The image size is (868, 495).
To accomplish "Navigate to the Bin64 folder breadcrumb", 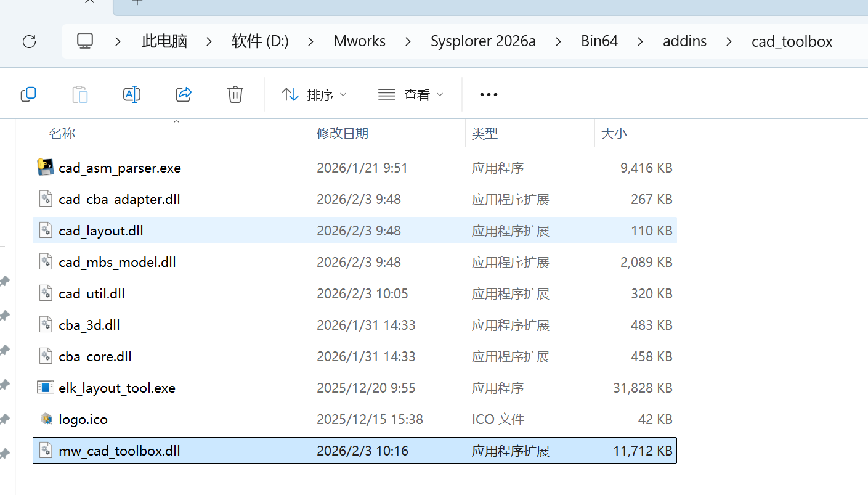I will [599, 41].
